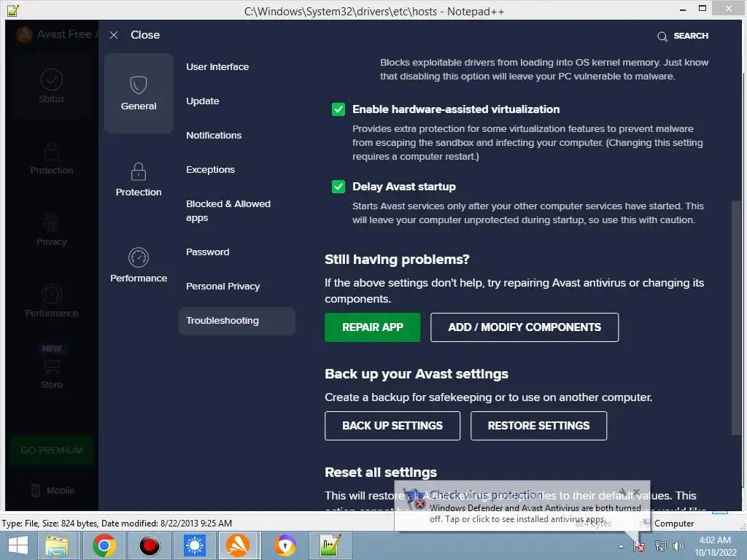Select the Troubleshooting tab

237,321
